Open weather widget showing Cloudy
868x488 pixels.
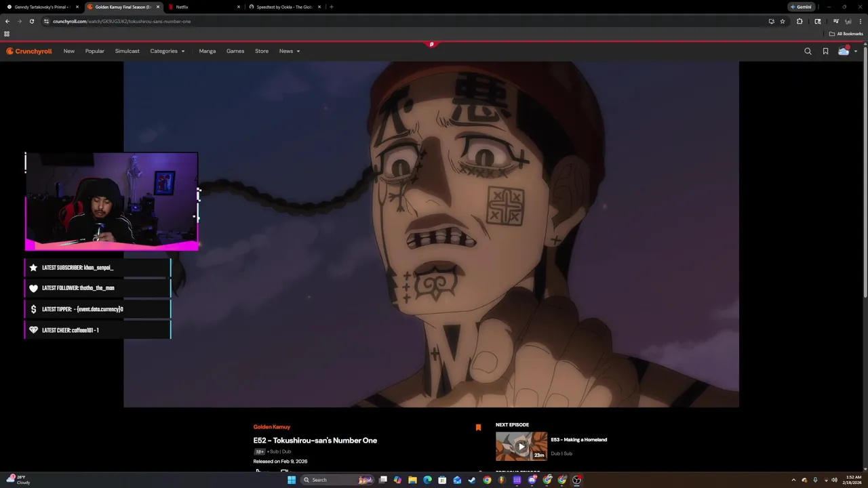19,480
